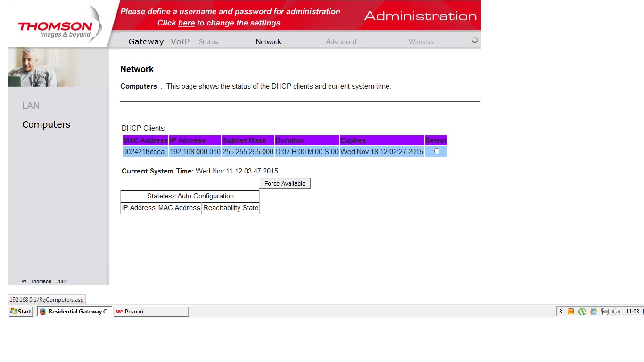Click the Start button on the taskbar

pos(21,312)
